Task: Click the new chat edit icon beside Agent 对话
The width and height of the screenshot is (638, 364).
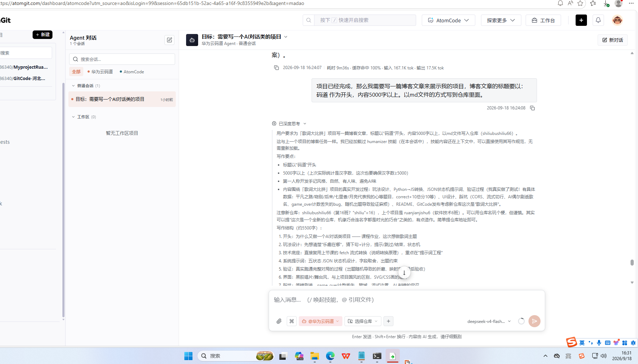Action: 169,40
